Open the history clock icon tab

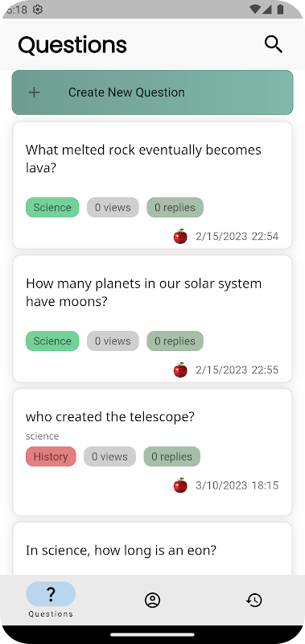(x=254, y=600)
